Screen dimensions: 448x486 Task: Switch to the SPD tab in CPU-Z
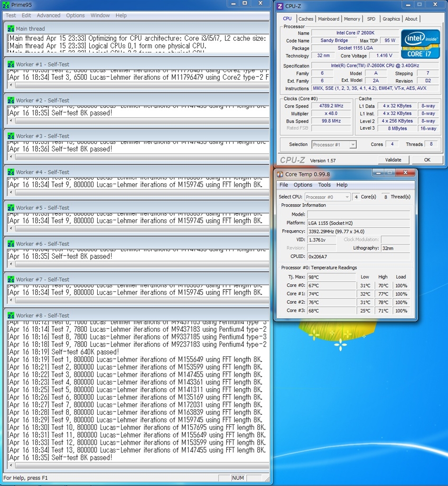[x=371, y=19]
